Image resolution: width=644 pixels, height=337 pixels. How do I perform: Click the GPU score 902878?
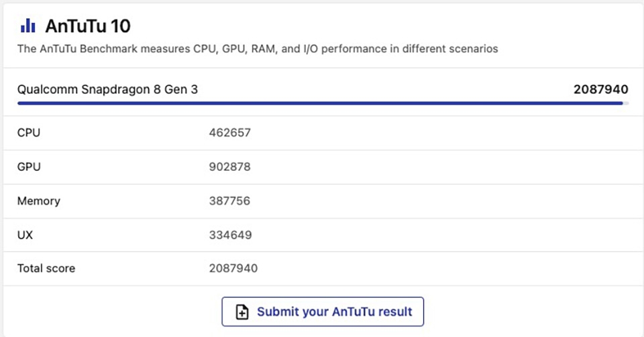tap(229, 167)
